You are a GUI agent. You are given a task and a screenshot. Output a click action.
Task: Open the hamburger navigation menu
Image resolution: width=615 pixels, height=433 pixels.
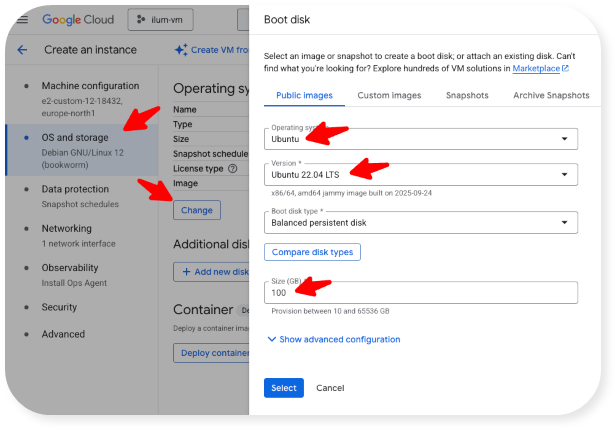(21, 19)
